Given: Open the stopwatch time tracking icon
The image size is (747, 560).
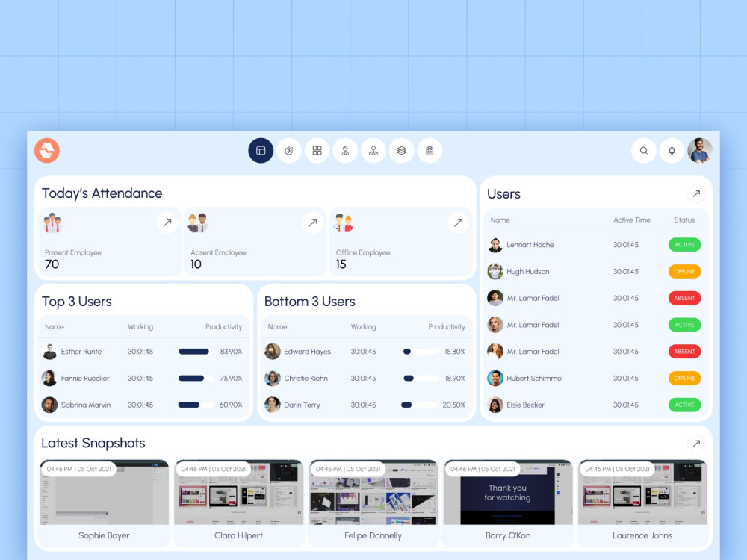Looking at the screenshot, I should pos(288,151).
